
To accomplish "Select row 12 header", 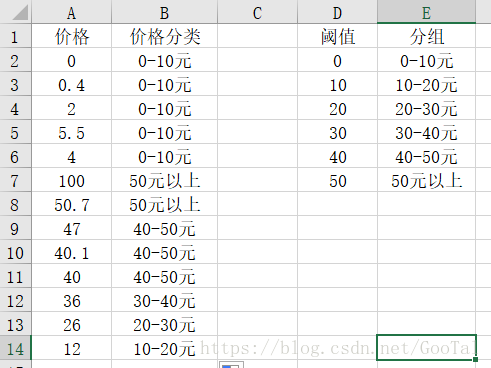I will (15, 300).
